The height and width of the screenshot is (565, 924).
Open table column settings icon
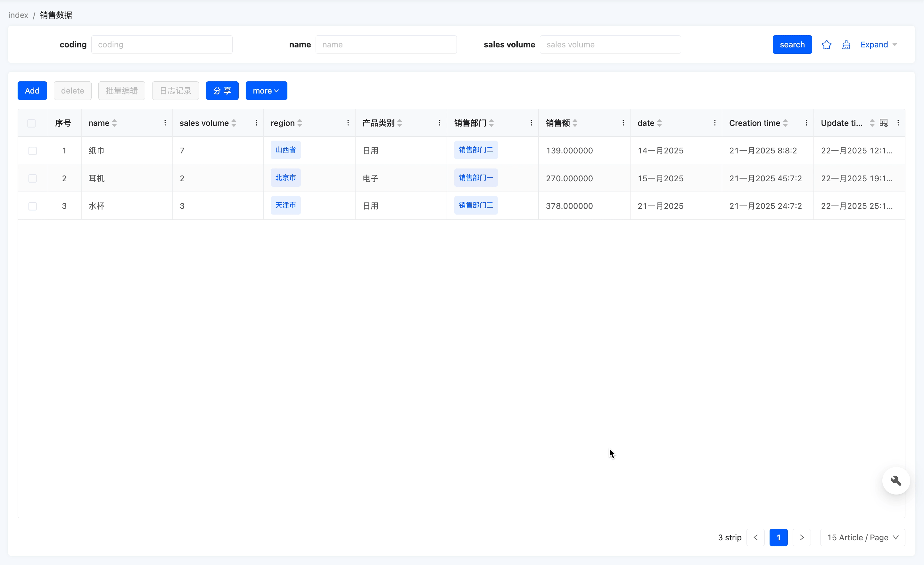coord(884,123)
